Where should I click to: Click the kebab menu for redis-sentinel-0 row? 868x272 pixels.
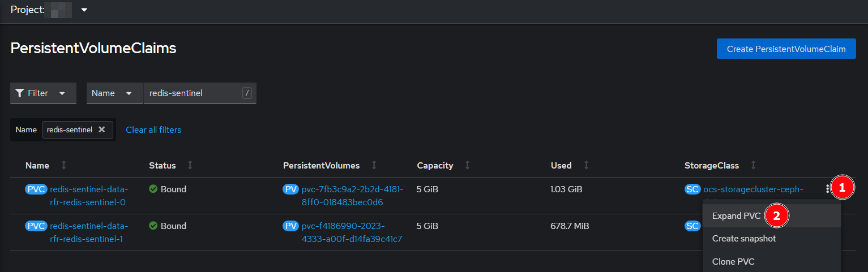click(x=827, y=189)
